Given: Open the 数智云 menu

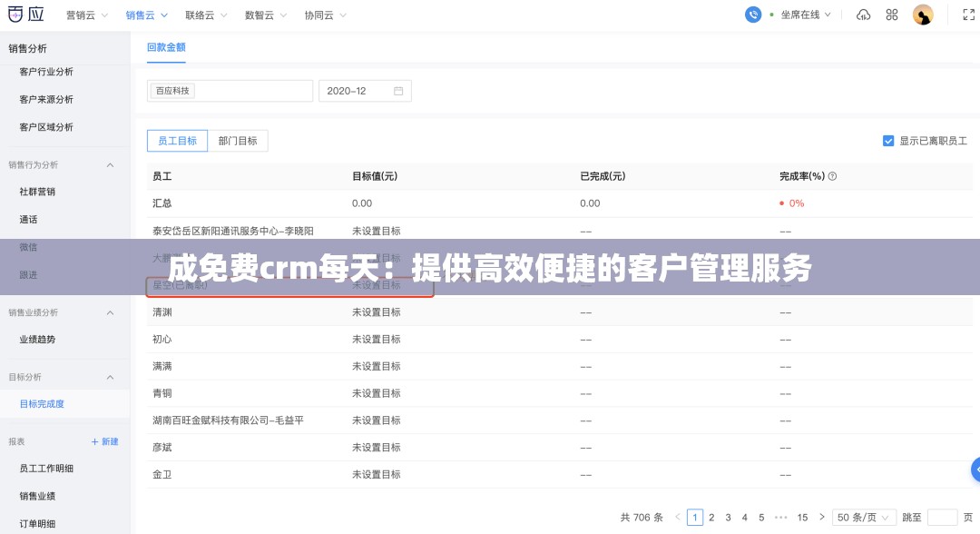Looking at the screenshot, I should [260, 15].
